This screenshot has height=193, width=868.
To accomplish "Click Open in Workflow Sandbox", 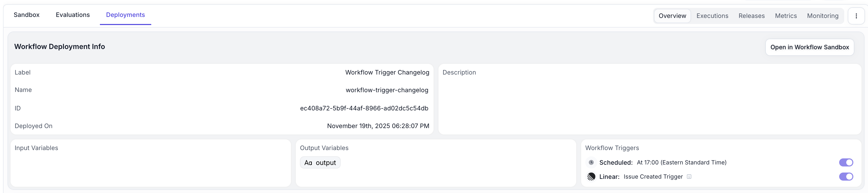I will [810, 47].
